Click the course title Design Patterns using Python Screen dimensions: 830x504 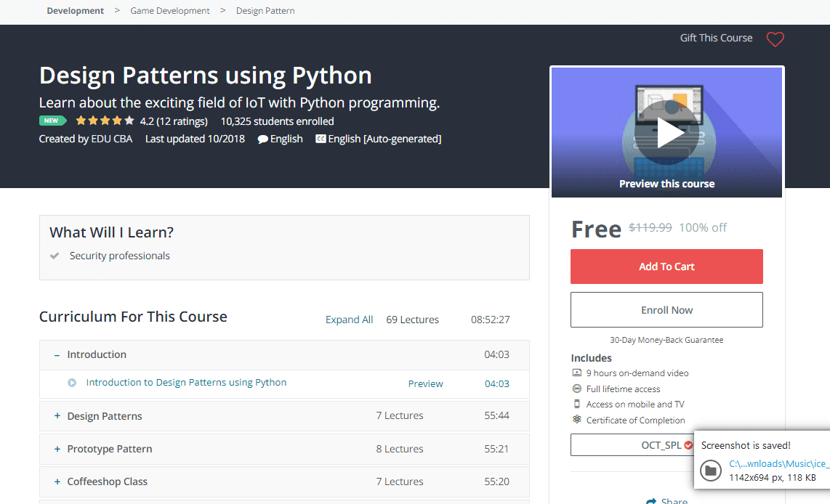[x=206, y=76]
